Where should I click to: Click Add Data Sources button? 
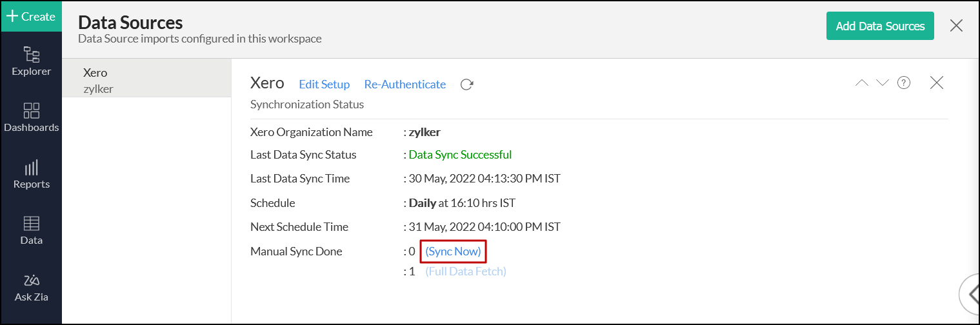[880, 26]
